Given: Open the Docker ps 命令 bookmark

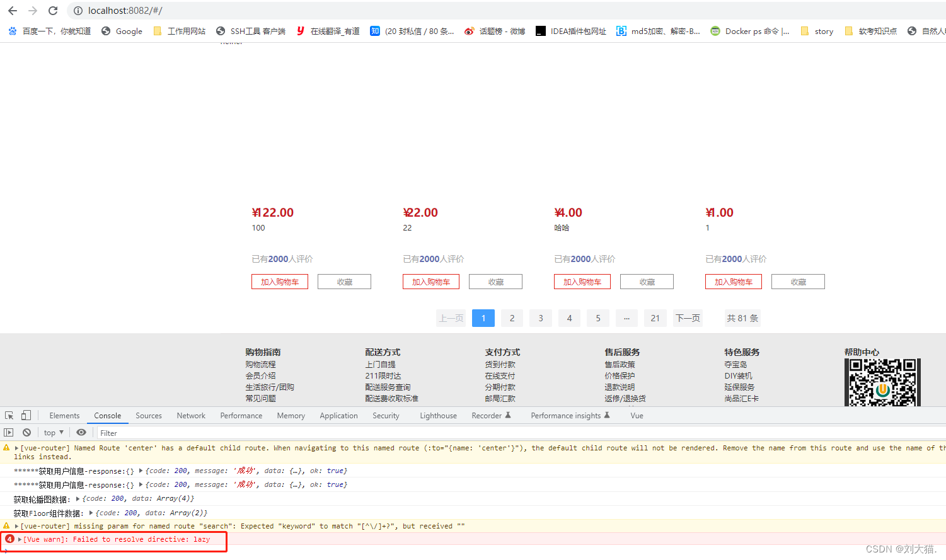Looking at the screenshot, I should click(750, 31).
